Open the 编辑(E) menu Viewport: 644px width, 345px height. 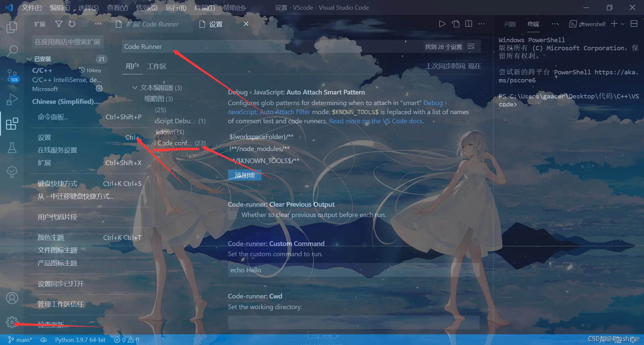pyautogui.click(x=60, y=7)
